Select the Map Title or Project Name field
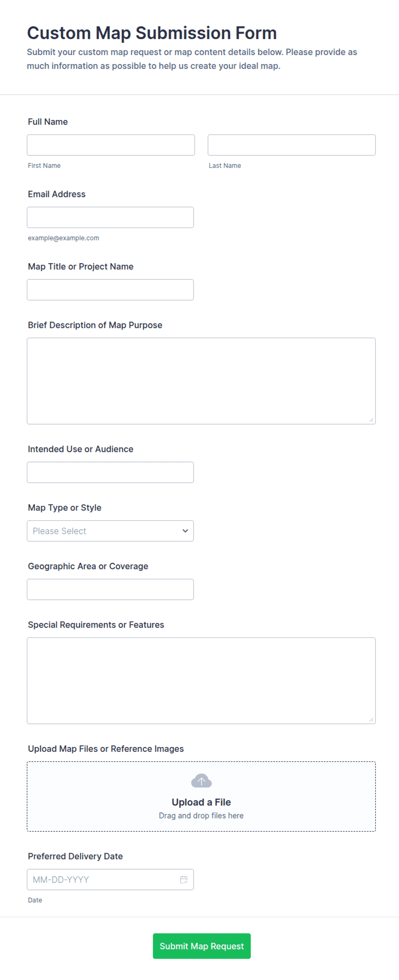 (110, 290)
